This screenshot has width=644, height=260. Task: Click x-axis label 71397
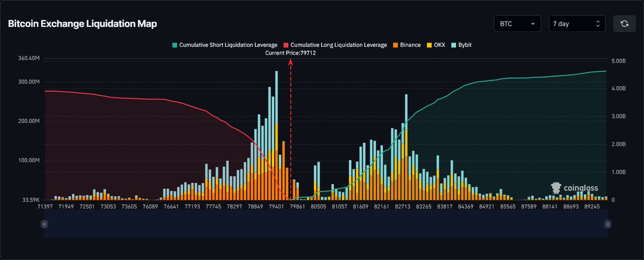[46, 206]
